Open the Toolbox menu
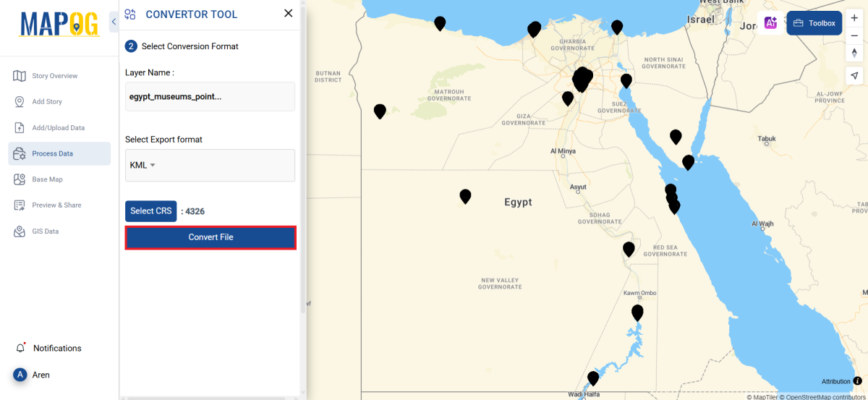The height and width of the screenshot is (400, 868). pos(814,23)
